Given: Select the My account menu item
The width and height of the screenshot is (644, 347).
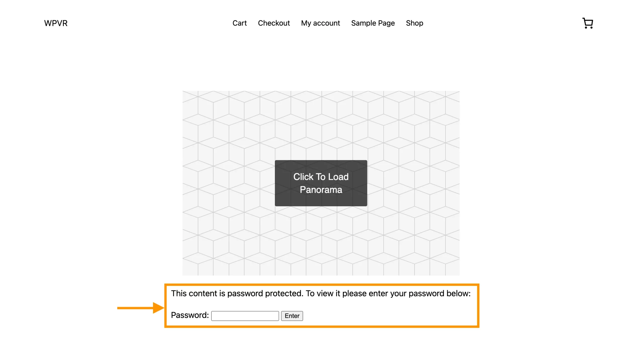Looking at the screenshot, I should pyautogui.click(x=320, y=23).
